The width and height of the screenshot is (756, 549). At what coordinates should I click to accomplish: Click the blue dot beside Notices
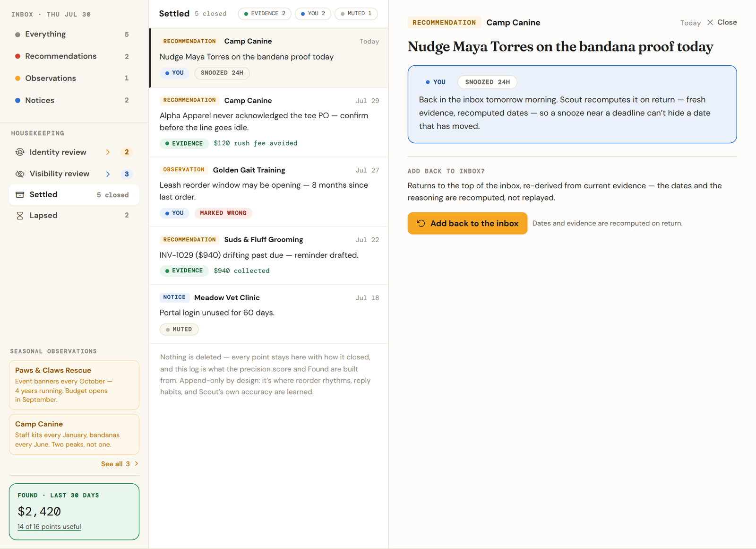click(x=17, y=100)
